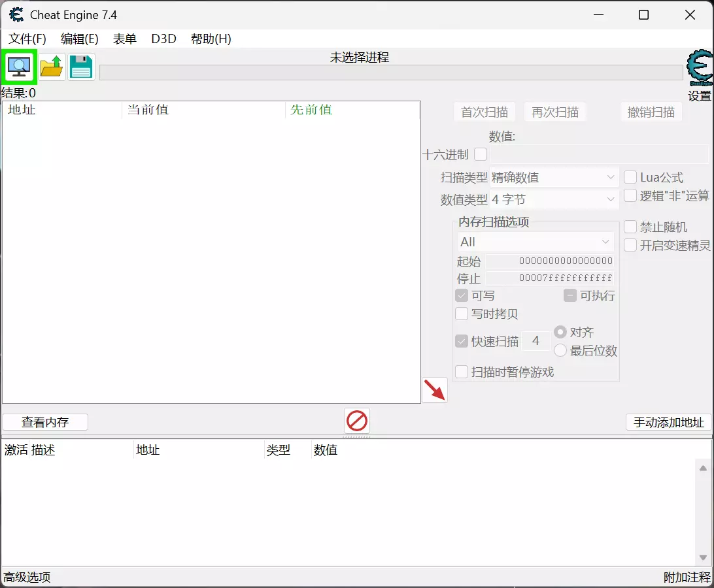Enable the Lua公式 checkbox
714x588 pixels.
[x=630, y=177]
